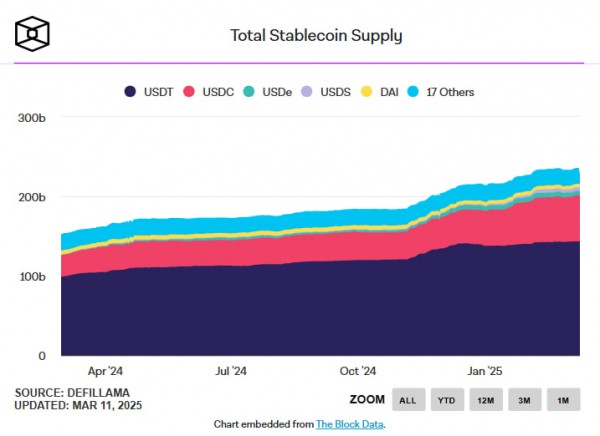Image resolution: width=600 pixels, height=436 pixels.
Task: Click the 300b y-axis label
Action: tap(32, 117)
